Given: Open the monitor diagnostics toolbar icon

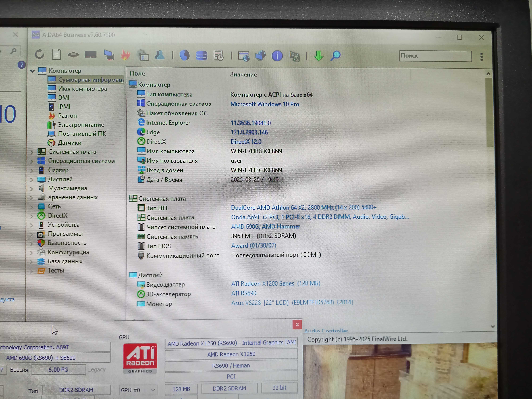Looking at the screenshot, I should (109, 55).
